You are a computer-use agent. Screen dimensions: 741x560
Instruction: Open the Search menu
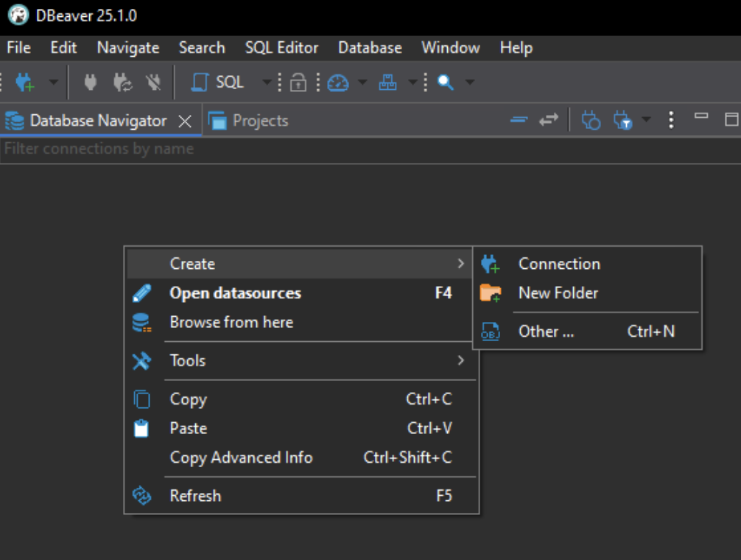[202, 48]
